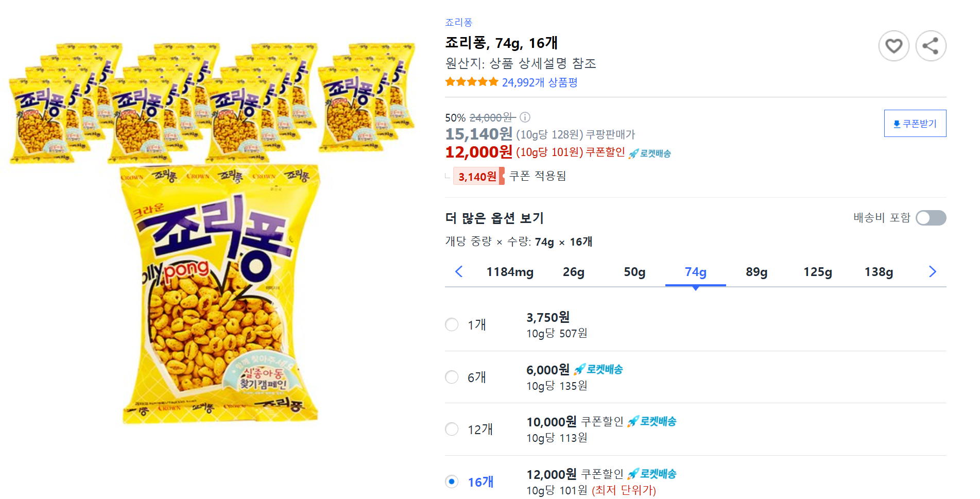980x499 pixels.
Task: Click the heart icon to add to wishlist
Action: pyautogui.click(x=895, y=46)
